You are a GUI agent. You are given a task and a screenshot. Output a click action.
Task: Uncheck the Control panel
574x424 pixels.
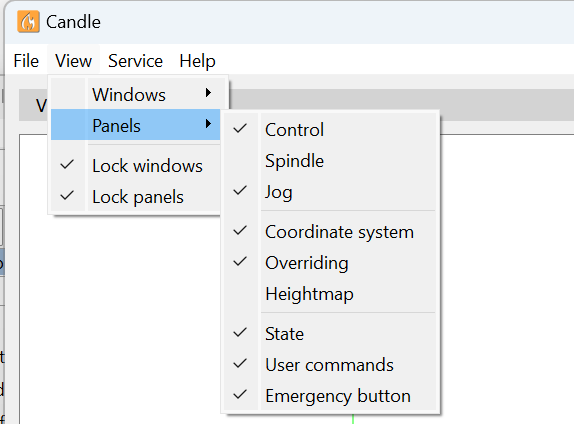(330, 129)
